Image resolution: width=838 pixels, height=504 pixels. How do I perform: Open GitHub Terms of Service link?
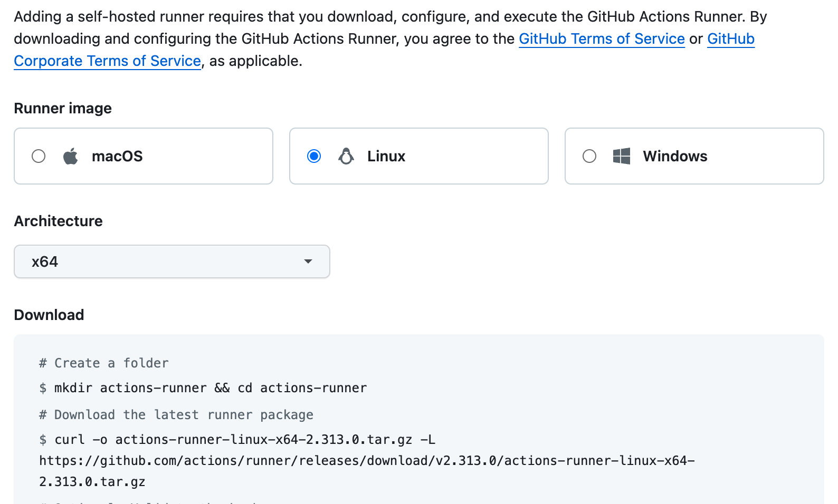pyautogui.click(x=602, y=39)
